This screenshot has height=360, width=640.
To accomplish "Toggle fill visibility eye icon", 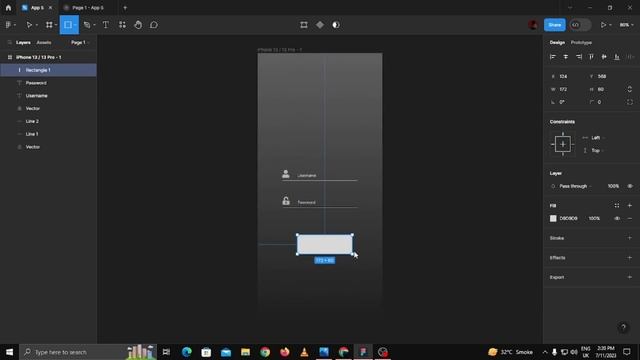I will (x=617, y=218).
